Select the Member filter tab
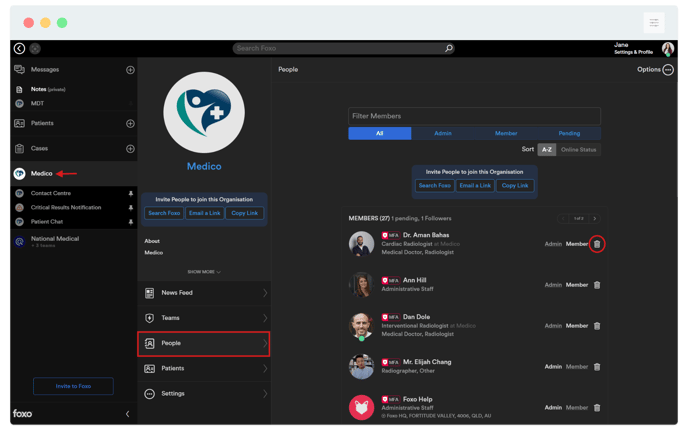688x431 pixels. 506,133
